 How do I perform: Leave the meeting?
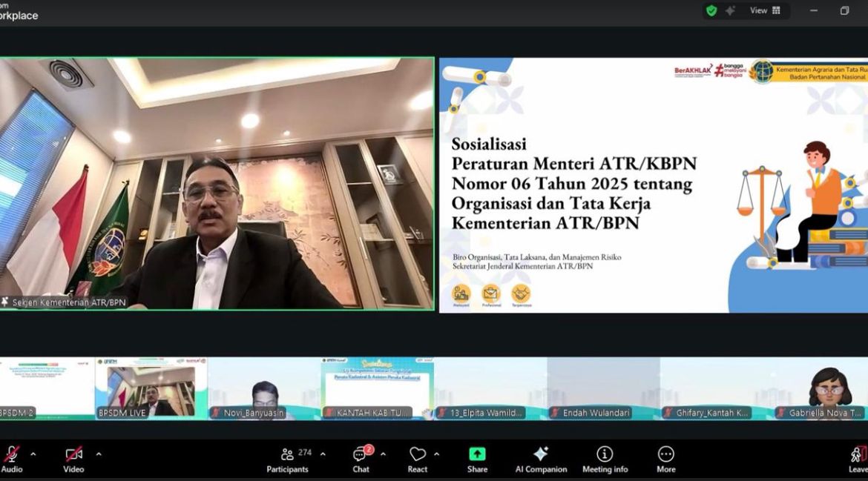[858, 460]
